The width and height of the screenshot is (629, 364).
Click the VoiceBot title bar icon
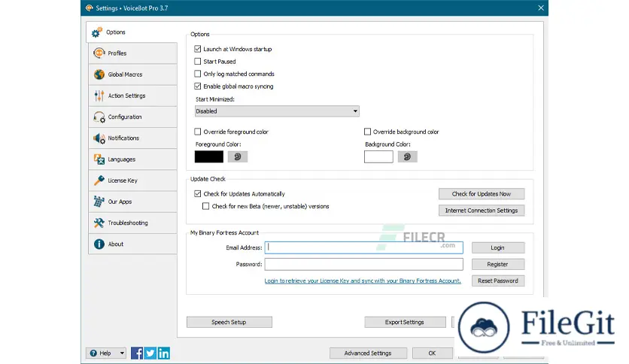89,8
